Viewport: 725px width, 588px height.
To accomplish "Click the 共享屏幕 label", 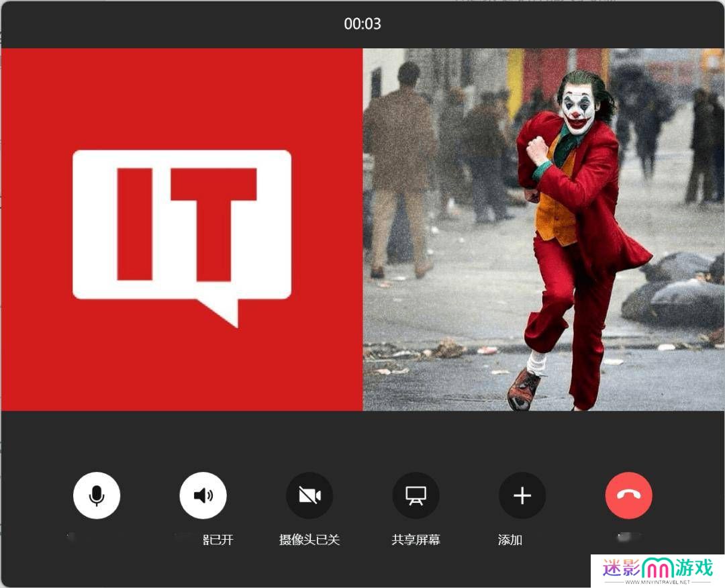I will [416, 540].
